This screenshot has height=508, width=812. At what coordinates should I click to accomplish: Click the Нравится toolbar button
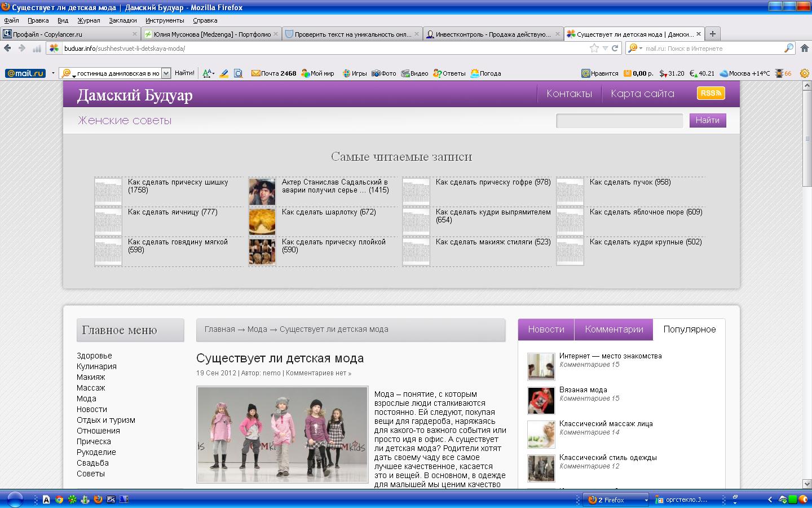pyautogui.click(x=600, y=73)
